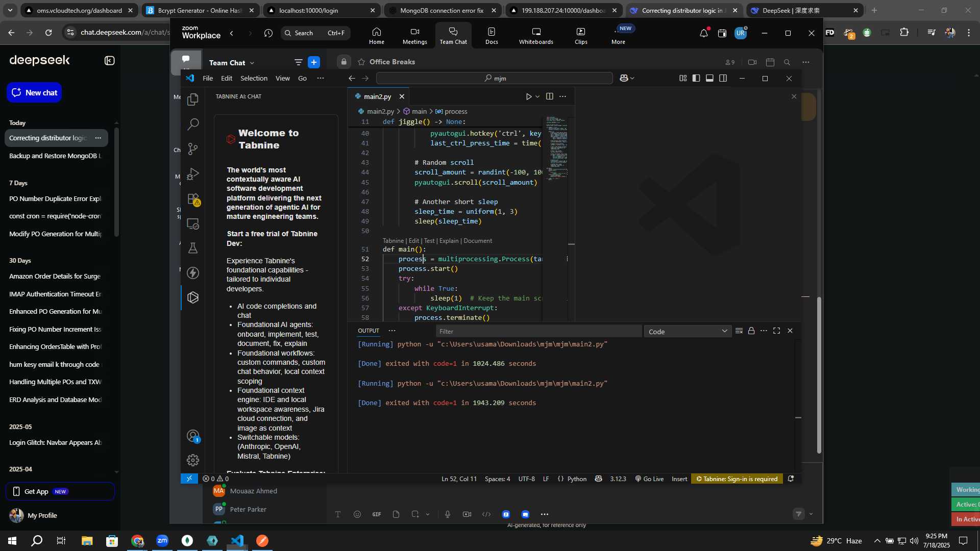Open emoji picker in Zoom message toolbar
This screenshot has height=551, width=980.
[357, 514]
